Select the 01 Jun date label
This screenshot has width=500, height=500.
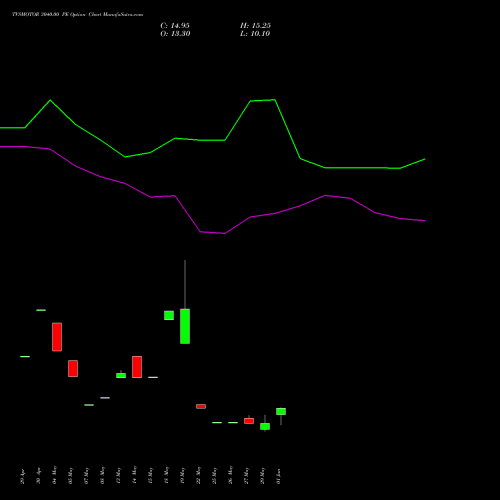(279, 476)
